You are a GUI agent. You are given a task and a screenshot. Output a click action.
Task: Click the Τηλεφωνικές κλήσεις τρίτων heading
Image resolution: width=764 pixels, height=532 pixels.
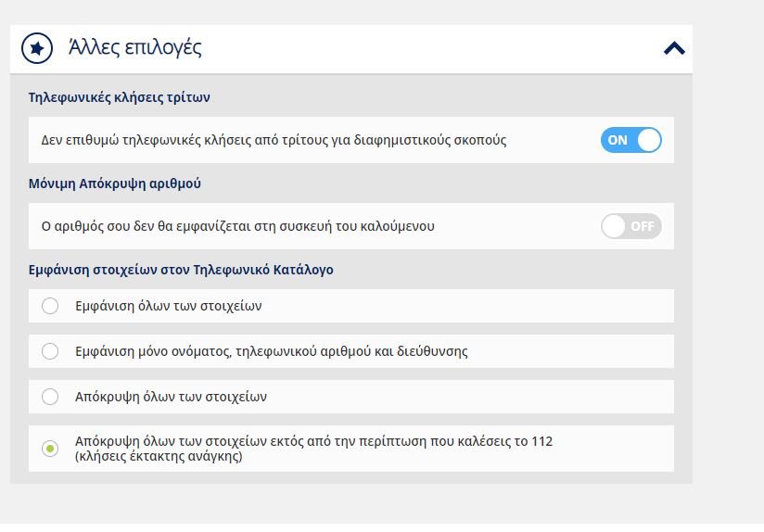click(x=120, y=97)
